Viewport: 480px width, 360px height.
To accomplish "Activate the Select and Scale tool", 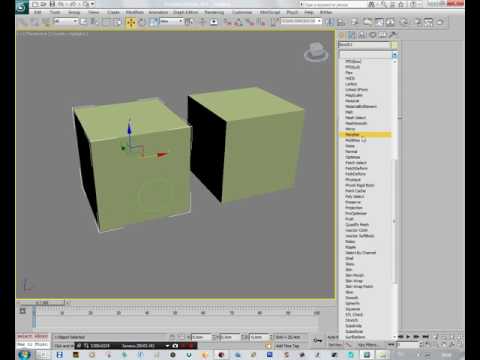I will point(153,22).
